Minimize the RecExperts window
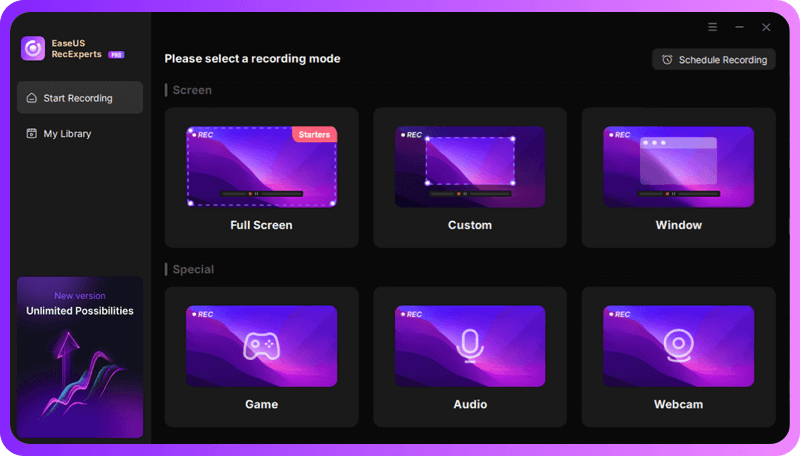This screenshot has height=456, width=800. 740,27
